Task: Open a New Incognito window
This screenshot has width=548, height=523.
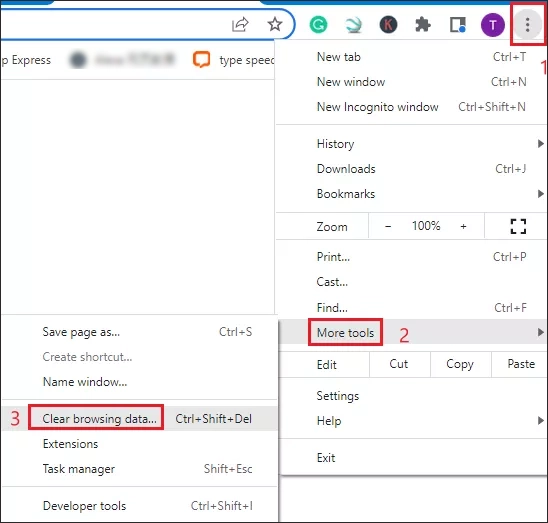Action: click(x=411, y=107)
